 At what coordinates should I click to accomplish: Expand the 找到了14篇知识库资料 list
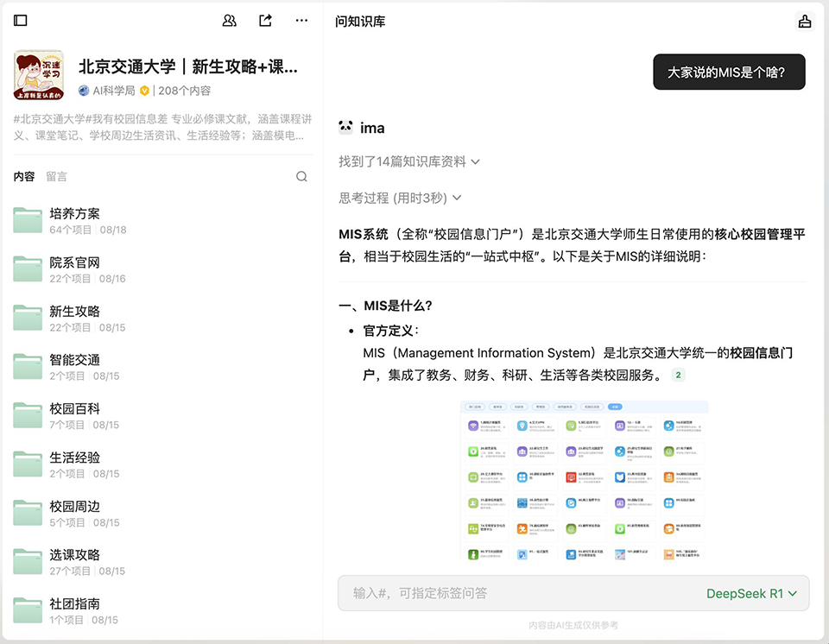coord(409,161)
